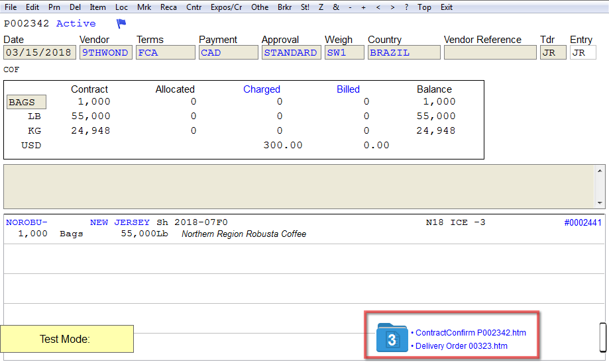Open Delivery Order 00323.htm link
This screenshot has height=364, width=609.
(461, 345)
